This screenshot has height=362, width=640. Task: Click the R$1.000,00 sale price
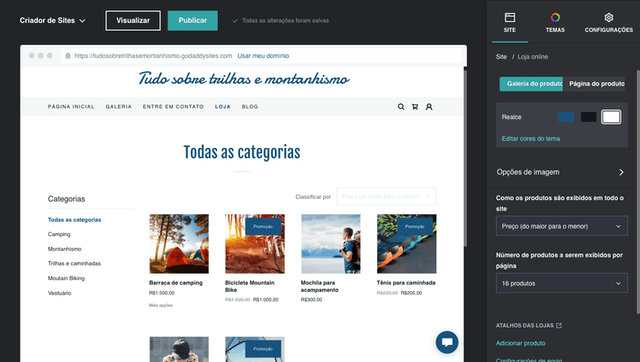[266, 300]
